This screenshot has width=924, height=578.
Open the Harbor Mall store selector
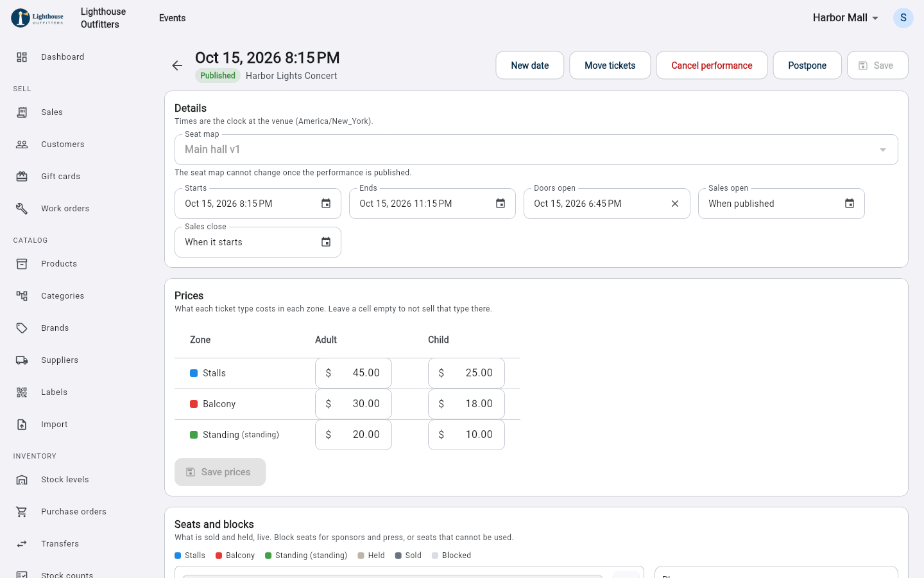click(845, 18)
